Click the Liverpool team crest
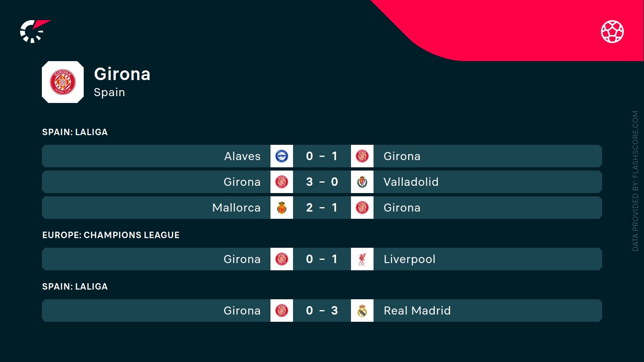The image size is (644, 362). click(362, 259)
